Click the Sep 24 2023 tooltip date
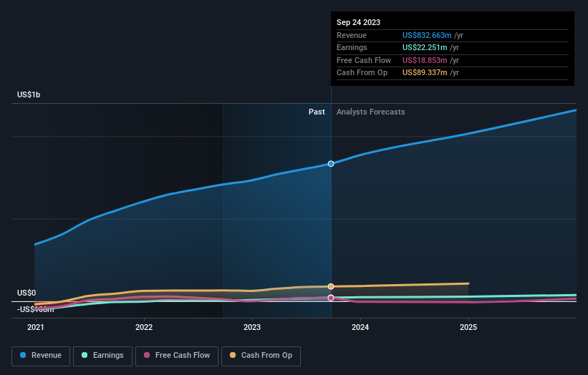Image resolution: width=588 pixels, height=375 pixels. coord(359,22)
